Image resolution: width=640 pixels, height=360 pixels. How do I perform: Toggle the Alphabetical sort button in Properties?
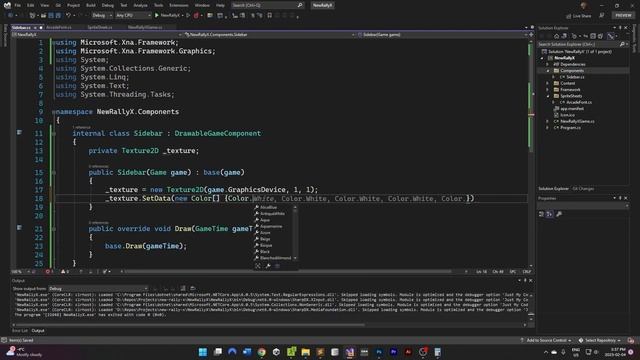[550, 214]
